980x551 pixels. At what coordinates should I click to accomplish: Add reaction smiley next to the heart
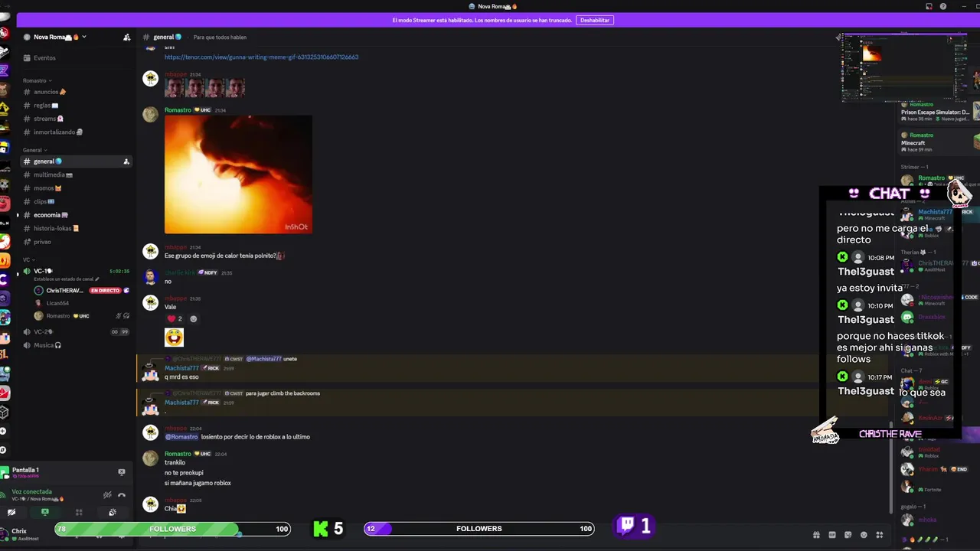pyautogui.click(x=193, y=318)
